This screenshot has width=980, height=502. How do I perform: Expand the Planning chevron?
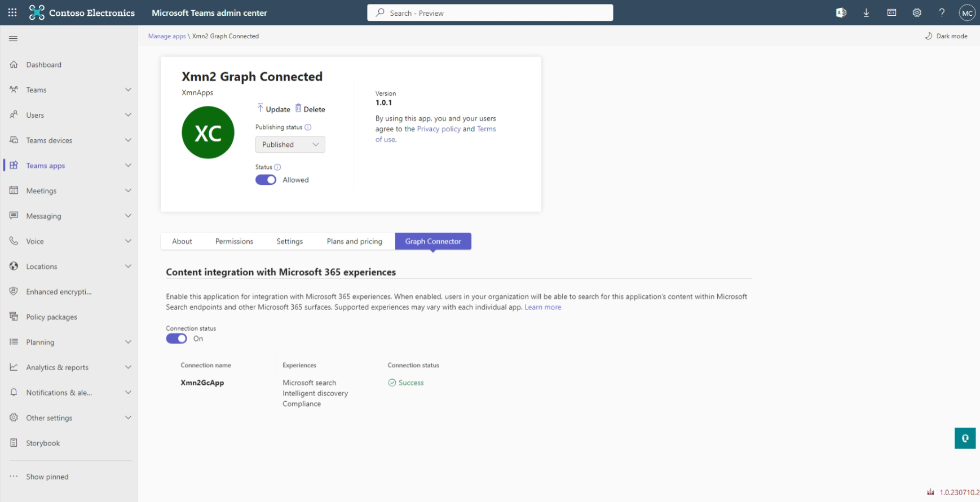point(128,342)
